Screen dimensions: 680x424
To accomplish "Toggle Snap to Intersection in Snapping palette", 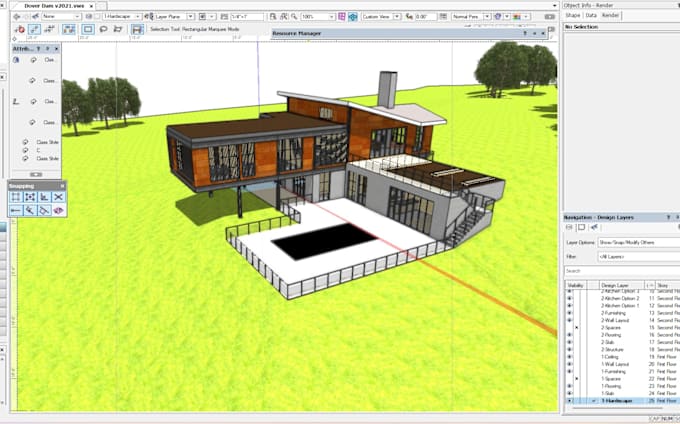I will coord(59,197).
